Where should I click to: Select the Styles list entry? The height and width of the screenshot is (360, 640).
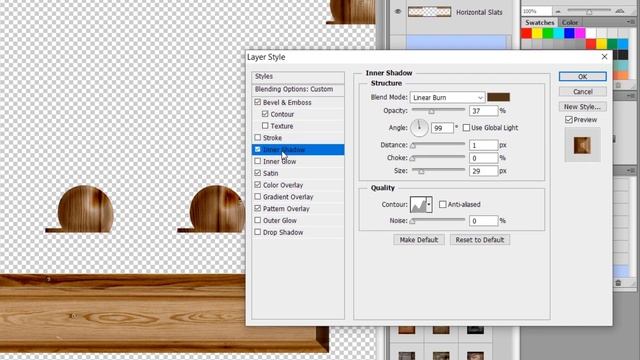[x=298, y=76]
